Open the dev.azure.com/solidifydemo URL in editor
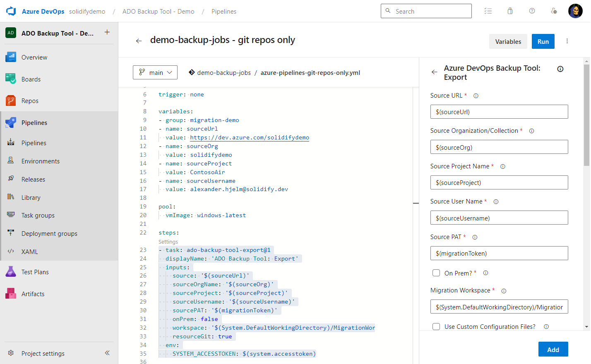This screenshot has width=591, height=364. (250, 137)
